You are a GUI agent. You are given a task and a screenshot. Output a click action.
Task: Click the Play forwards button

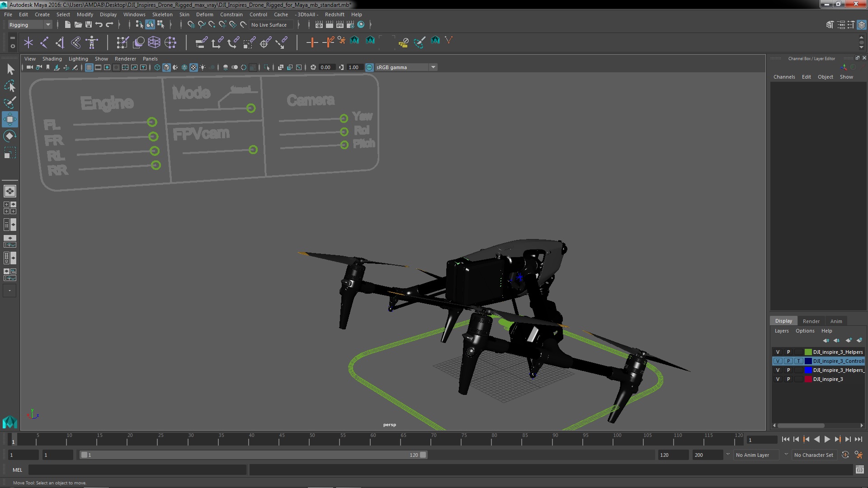point(827,439)
